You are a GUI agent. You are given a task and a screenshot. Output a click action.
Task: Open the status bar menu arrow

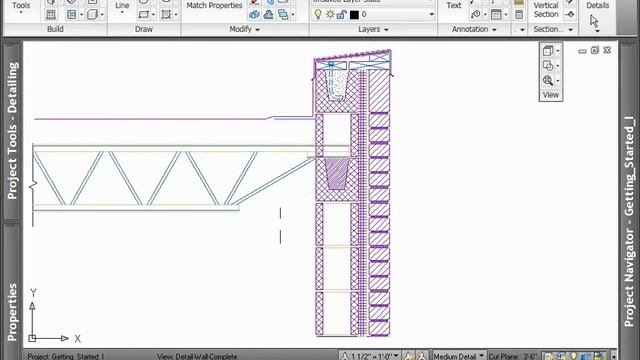pos(613,357)
